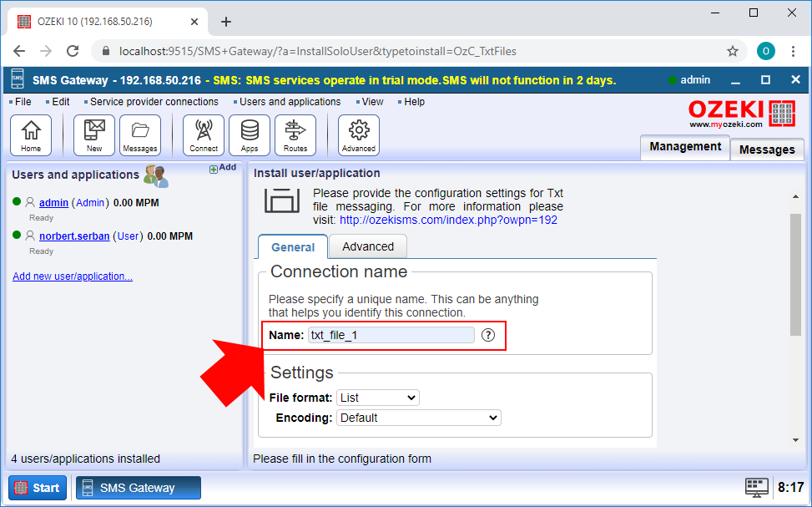The width and height of the screenshot is (812, 507).
Task: Click the Routes signpost toolbar icon
Action: pyautogui.click(x=295, y=135)
